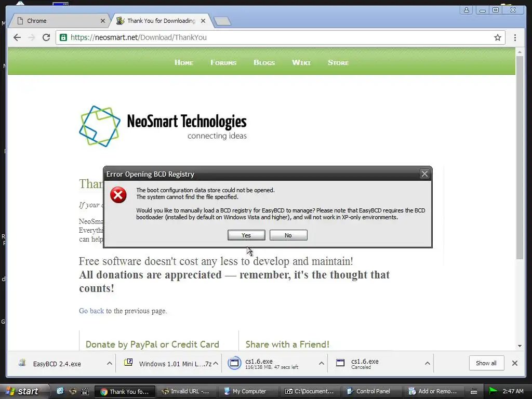Viewport: 532px width, 399px height.
Task: Expand options for Windows 1.01 Mini download
Action: pos(216,363)
